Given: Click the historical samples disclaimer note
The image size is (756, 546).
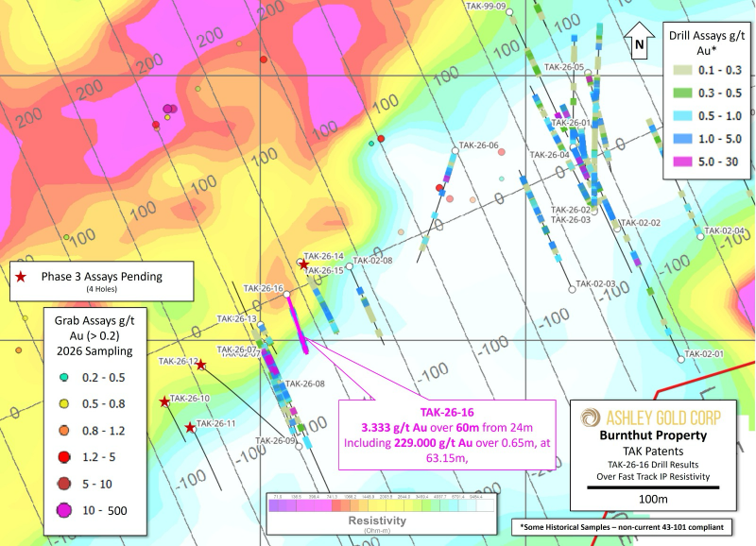Looking at the screenshot, I should 622,527.
